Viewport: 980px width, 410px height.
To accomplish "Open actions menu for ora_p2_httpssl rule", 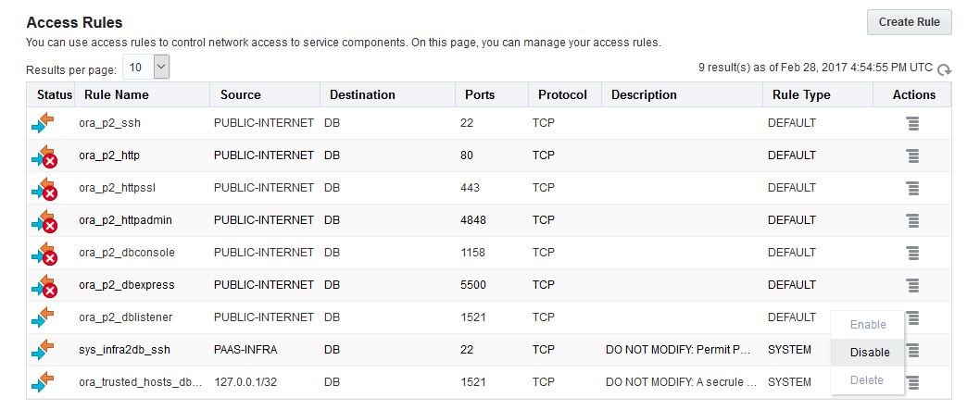I will coord(912,188).
